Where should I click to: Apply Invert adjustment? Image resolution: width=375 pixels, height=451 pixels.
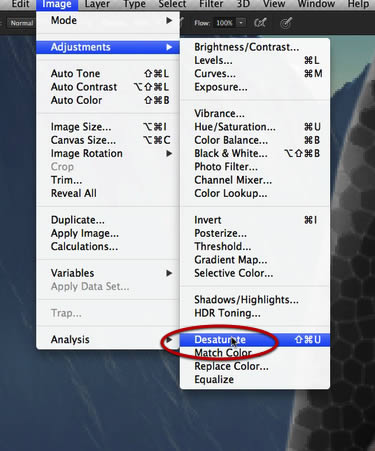tap(255, 220)
